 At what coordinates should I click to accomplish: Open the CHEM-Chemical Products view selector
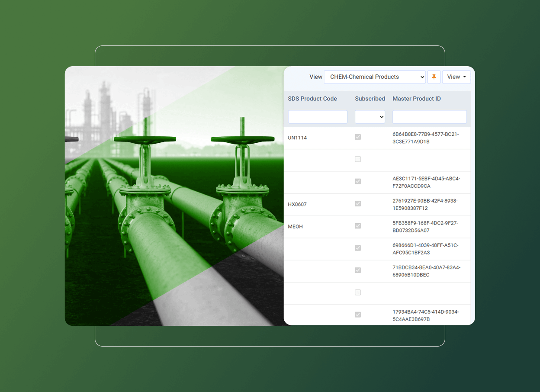[375, 77]
